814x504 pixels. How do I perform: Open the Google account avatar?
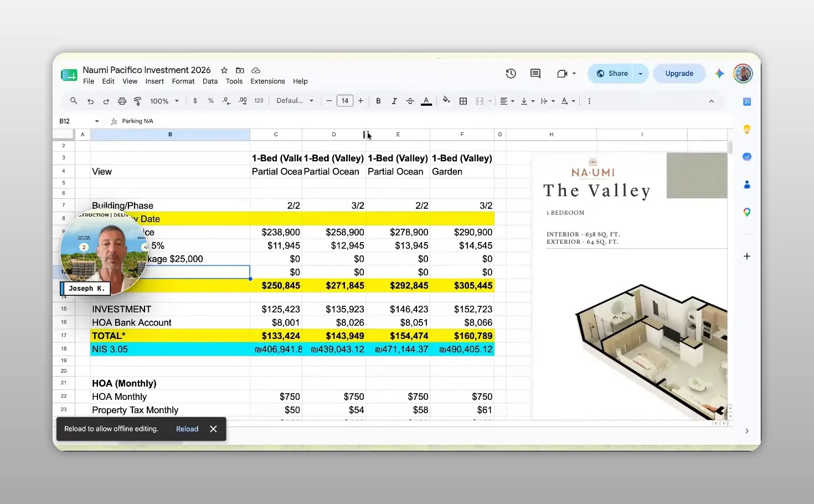(743, 73)
